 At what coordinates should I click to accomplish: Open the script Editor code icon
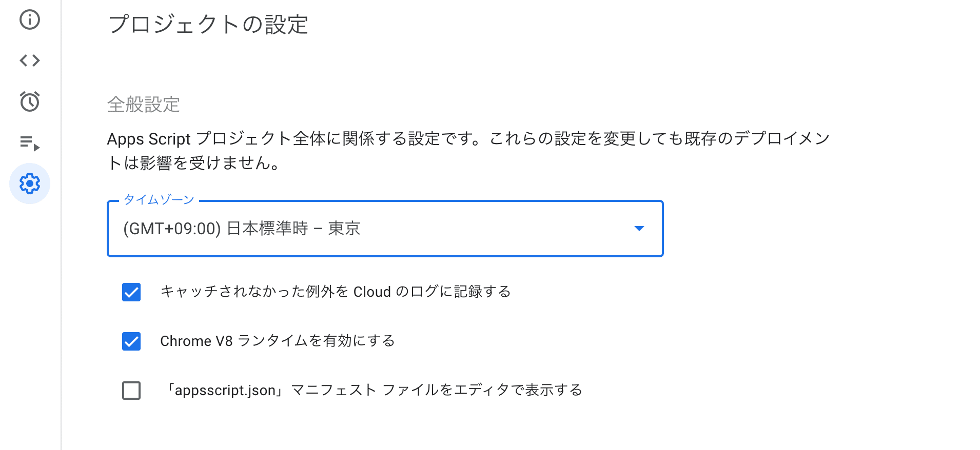coord(30,60)
